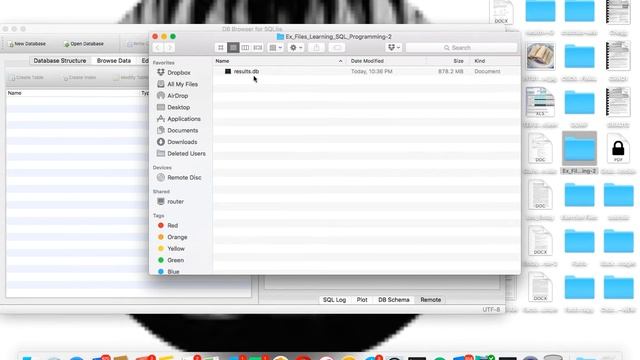Open the Finder action gear menu

click(x=296, y=48)
